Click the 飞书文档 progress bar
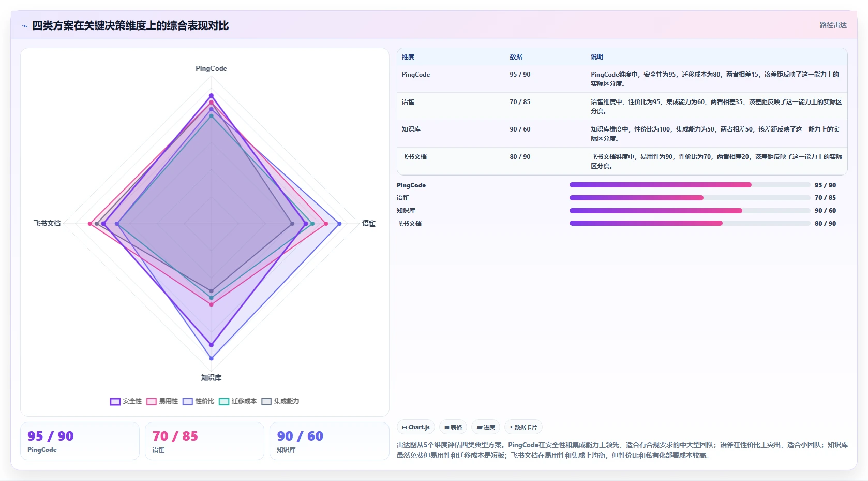 point(690,223)
